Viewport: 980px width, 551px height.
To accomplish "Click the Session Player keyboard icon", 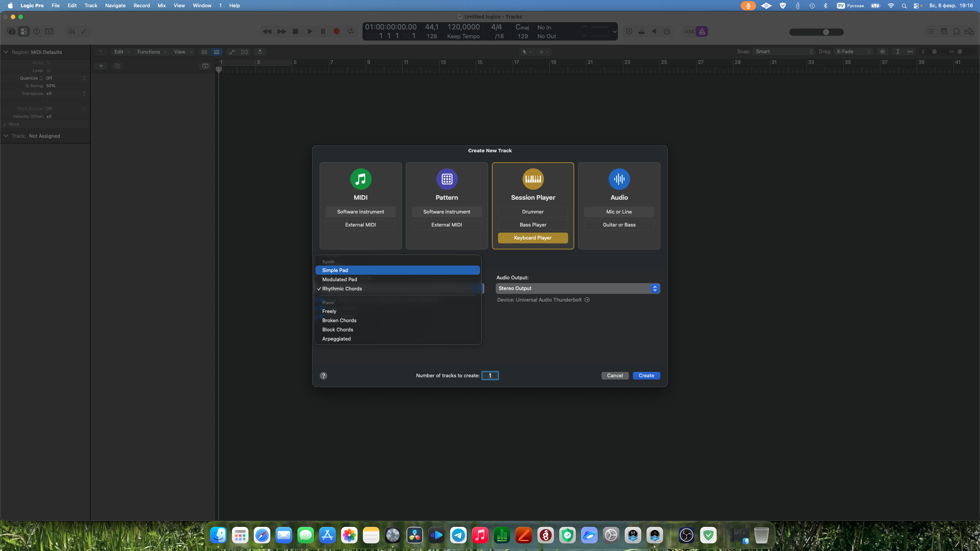I will 532,179.
